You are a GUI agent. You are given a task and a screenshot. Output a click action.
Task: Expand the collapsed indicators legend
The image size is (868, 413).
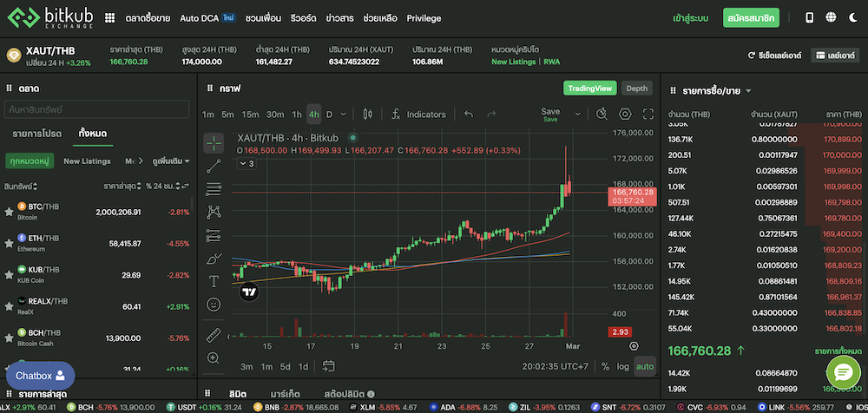[246, 163]
